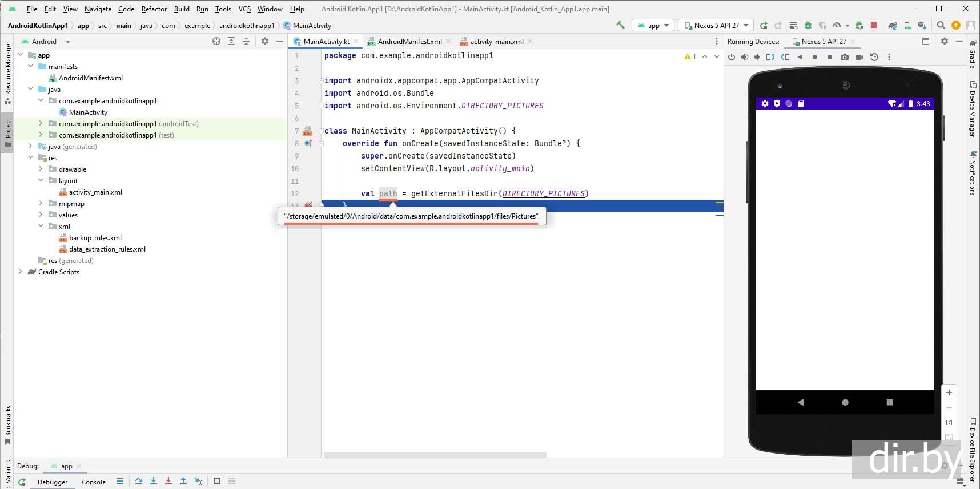Click the Make Project hammer icon
The height and width of the screenshot is (489, 980).
[x=620, y=25]
